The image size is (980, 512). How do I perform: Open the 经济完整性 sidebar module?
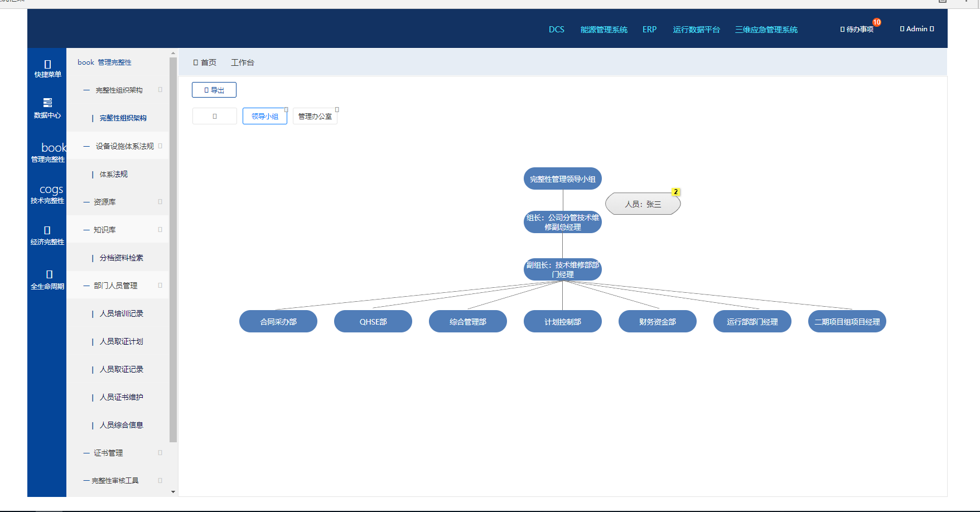pos(47,235)
